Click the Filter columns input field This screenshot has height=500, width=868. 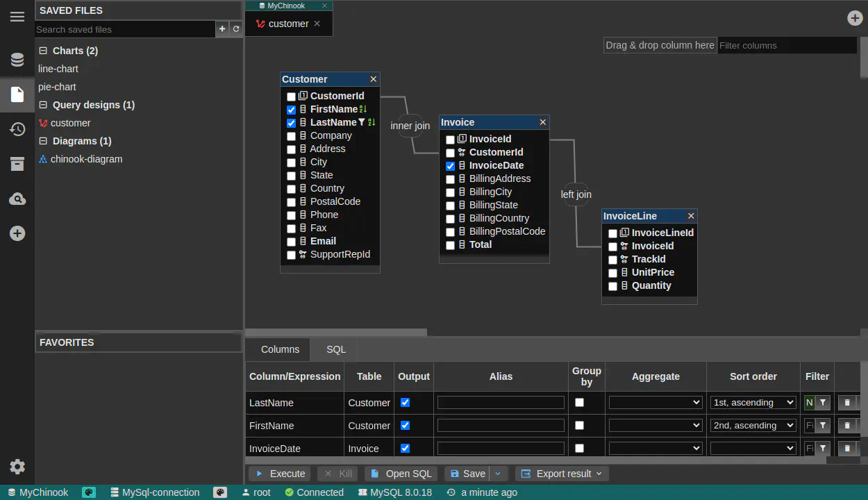[786, 45]
